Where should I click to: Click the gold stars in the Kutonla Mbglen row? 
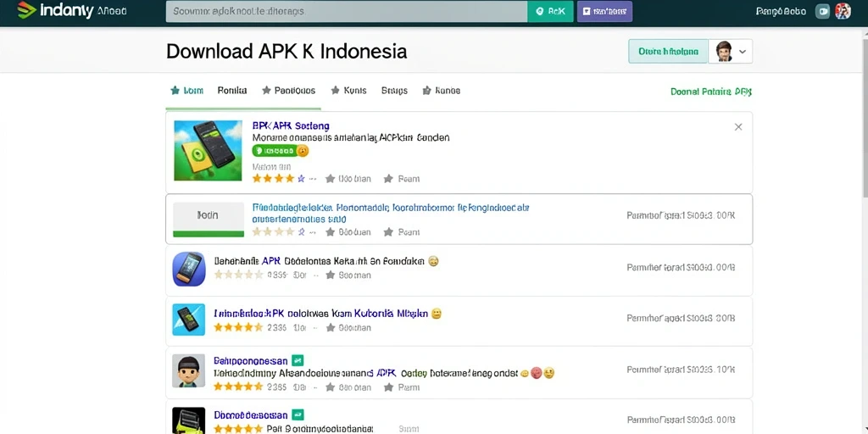click(238, 328)
